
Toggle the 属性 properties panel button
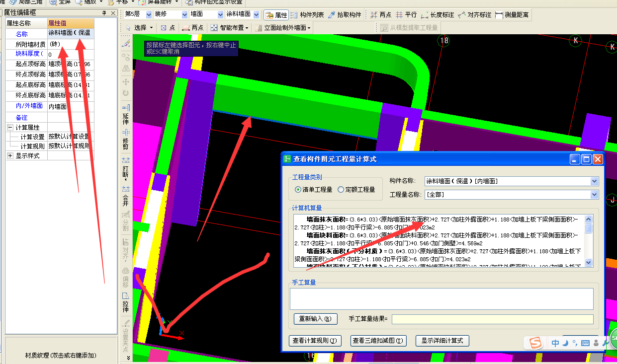pos(276,15)
